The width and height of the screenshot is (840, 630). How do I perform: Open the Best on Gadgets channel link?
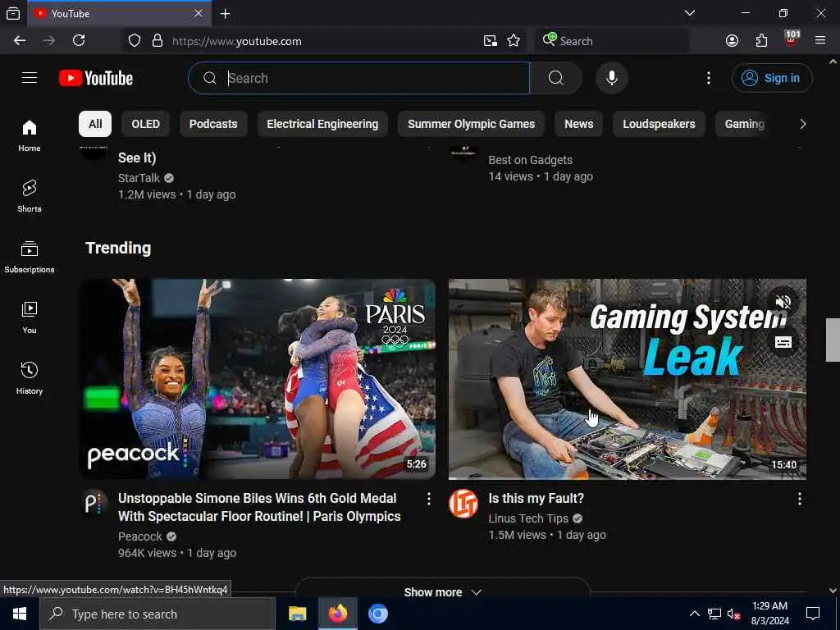tap(531, 160)
